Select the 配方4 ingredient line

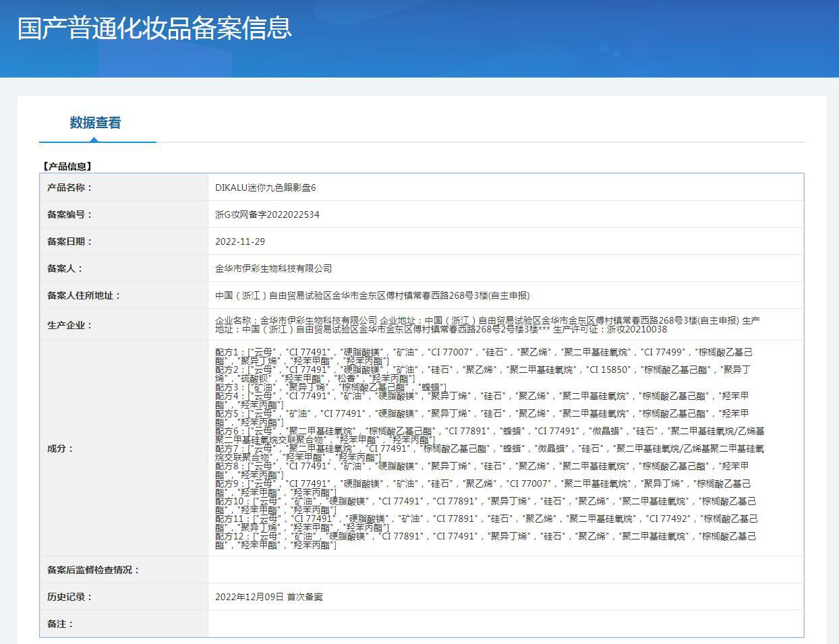pyautogui.click(x=482, y=401)
